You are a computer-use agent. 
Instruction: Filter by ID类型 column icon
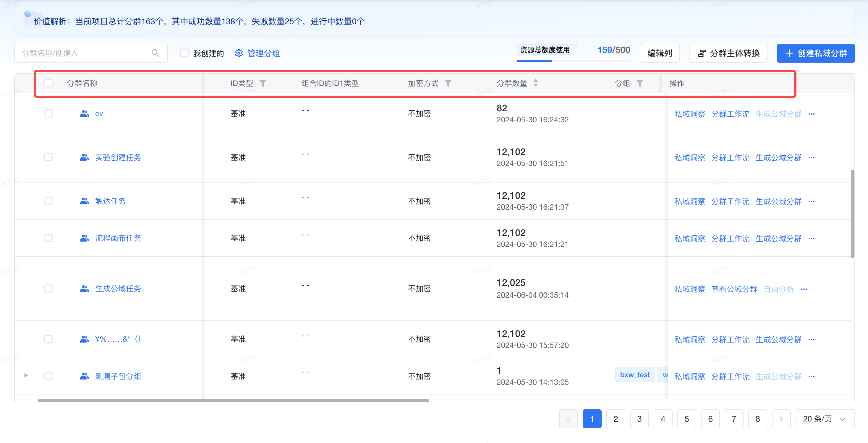263,83
